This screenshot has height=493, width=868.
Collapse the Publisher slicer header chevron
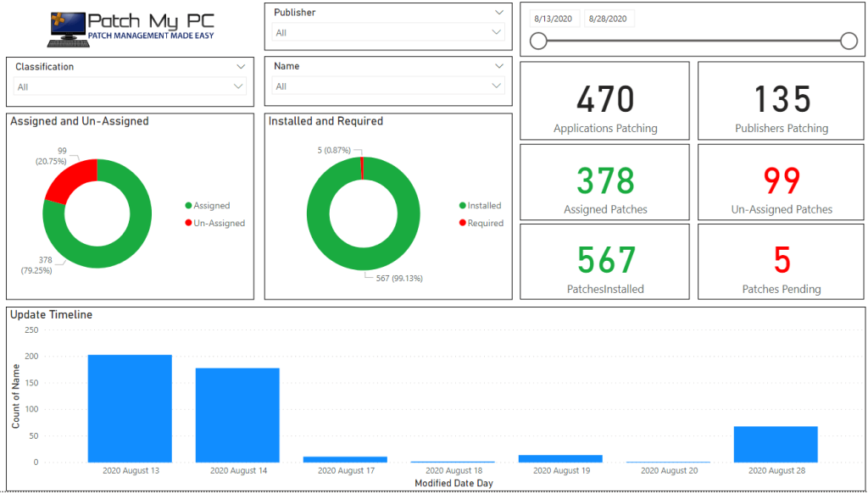499,12
